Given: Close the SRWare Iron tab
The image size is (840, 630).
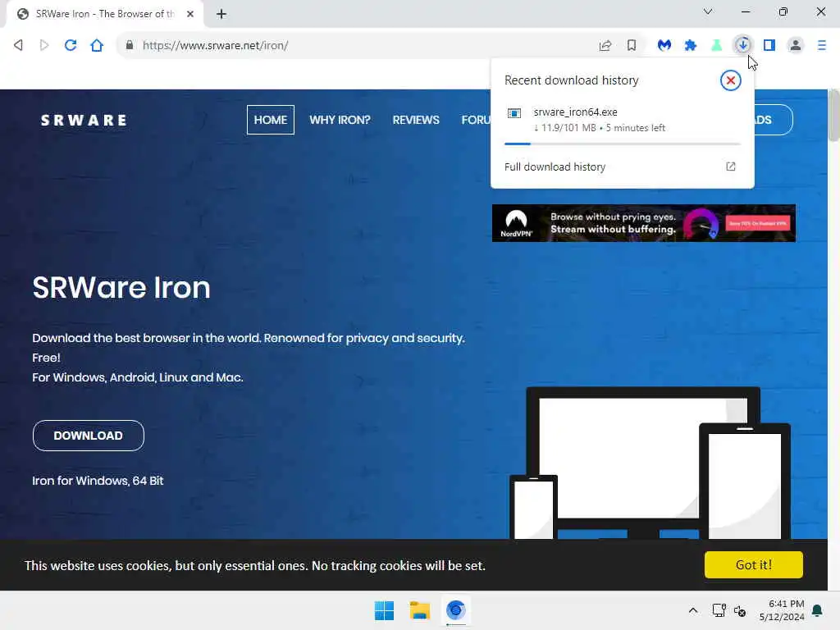Looking at the screenshot, I should click(190, 14).
